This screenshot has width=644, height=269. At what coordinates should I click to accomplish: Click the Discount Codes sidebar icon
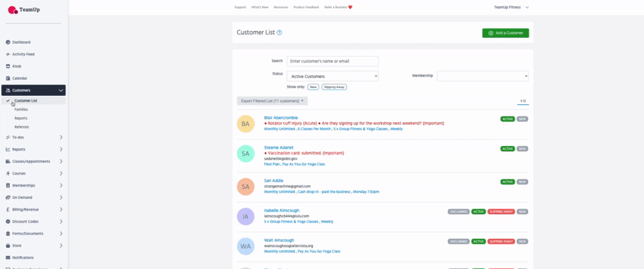click(x=8, y=221)
